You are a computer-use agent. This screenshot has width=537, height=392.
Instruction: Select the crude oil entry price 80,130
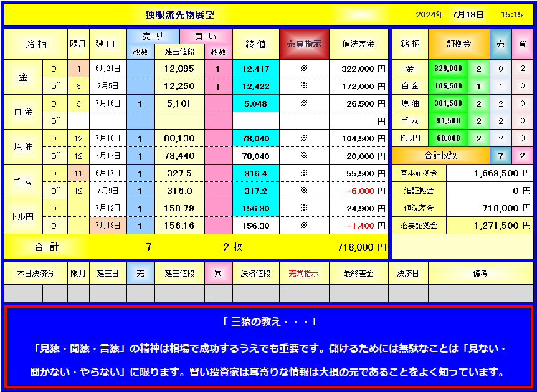[x=180, y=138]
